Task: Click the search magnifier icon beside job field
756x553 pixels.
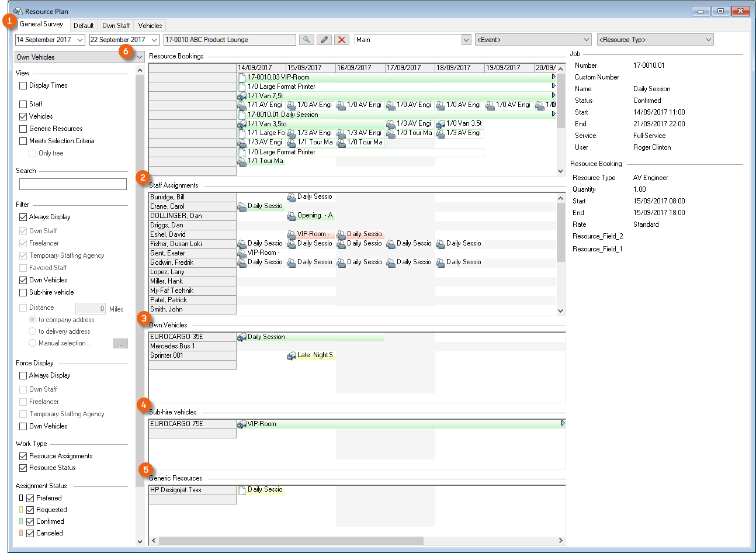Action: pyautogui.click(x=306, y=40)
